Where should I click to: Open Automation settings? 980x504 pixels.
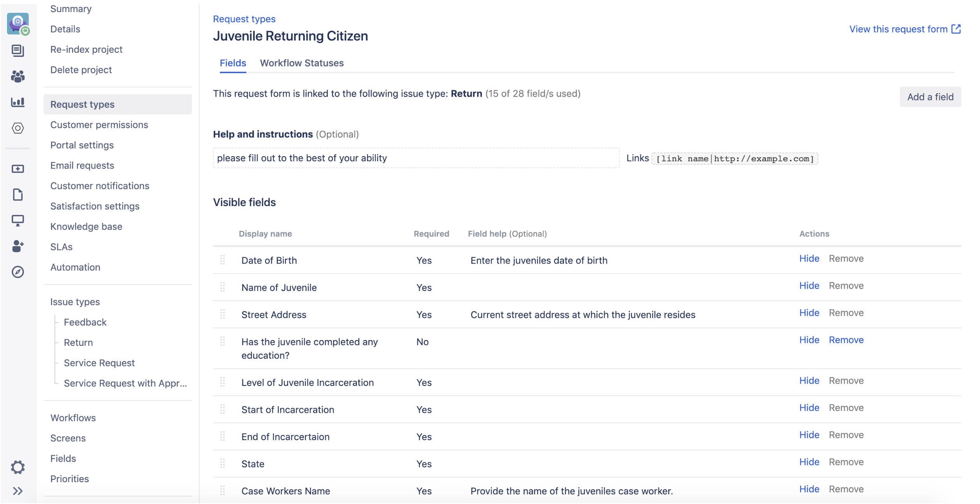[x=76, y=267]
